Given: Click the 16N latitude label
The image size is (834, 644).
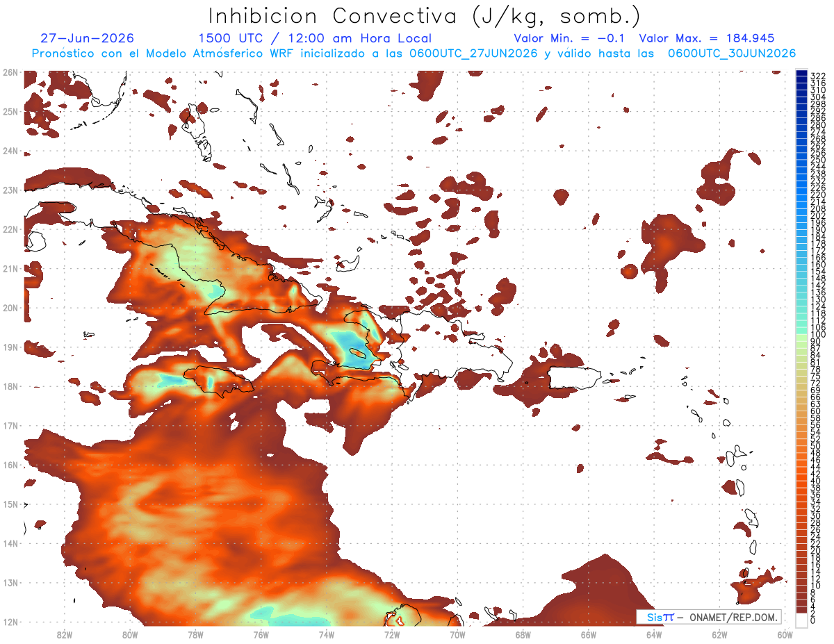Looking at the screenshot, I should [10, 465].
